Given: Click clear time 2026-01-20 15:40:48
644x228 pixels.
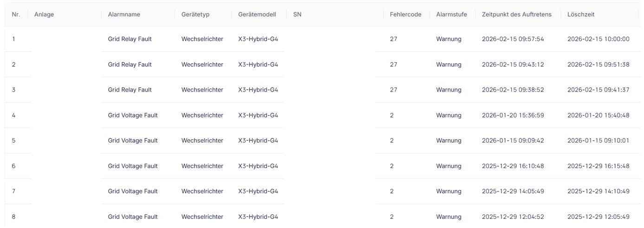Looking at the screenshot, I should click(598, 115).
